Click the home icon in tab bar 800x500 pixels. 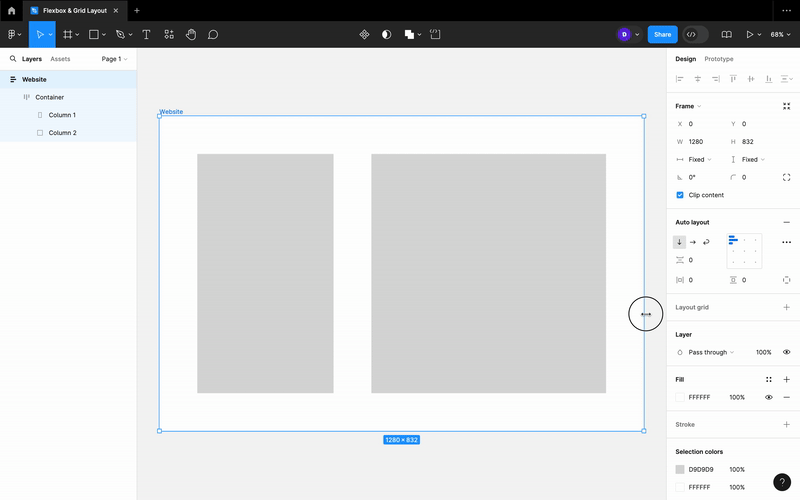[12, 10]
